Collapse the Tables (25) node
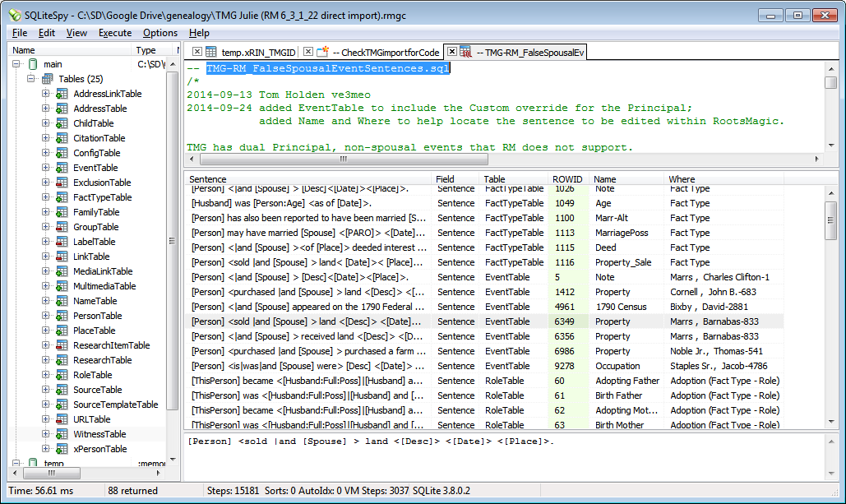846x504 pixels. click(30, 79)
